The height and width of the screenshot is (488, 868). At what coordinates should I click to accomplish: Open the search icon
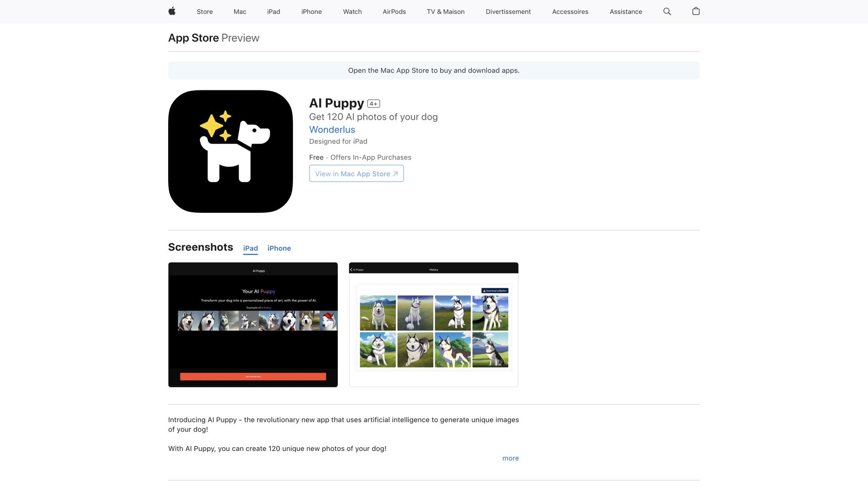click(x=667, y=11)
